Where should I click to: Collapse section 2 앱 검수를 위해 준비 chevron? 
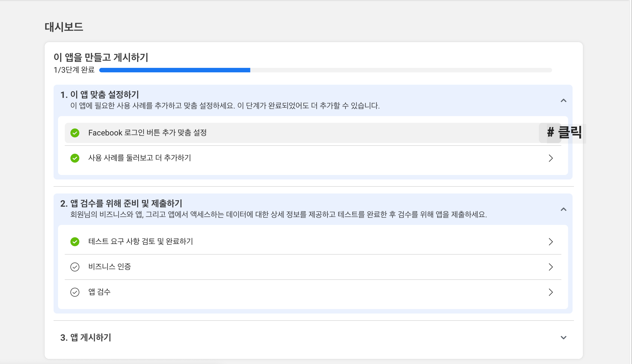(564, 209)
